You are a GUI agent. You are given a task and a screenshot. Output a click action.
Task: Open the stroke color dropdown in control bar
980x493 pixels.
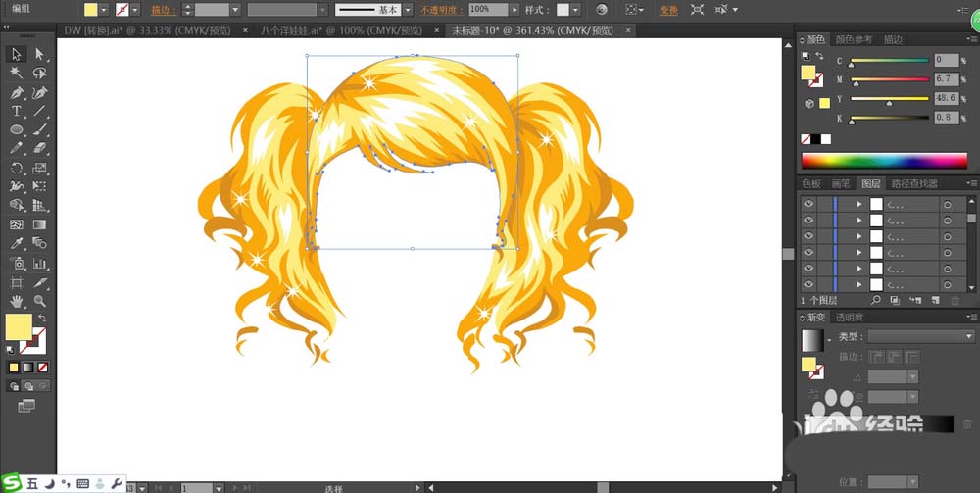pyautogui.click(x=135, y=10)
